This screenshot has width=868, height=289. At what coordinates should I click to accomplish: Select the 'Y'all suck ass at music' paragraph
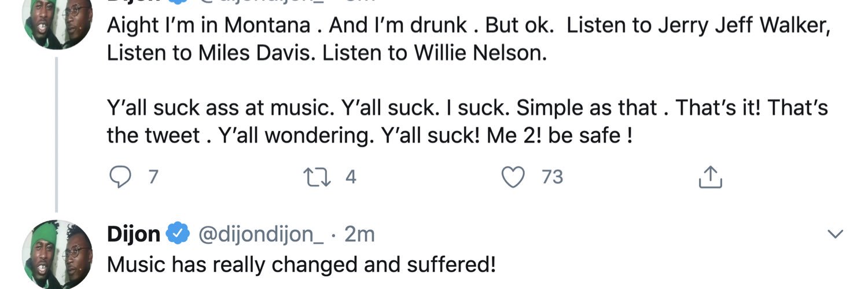(x=468, y=122)
